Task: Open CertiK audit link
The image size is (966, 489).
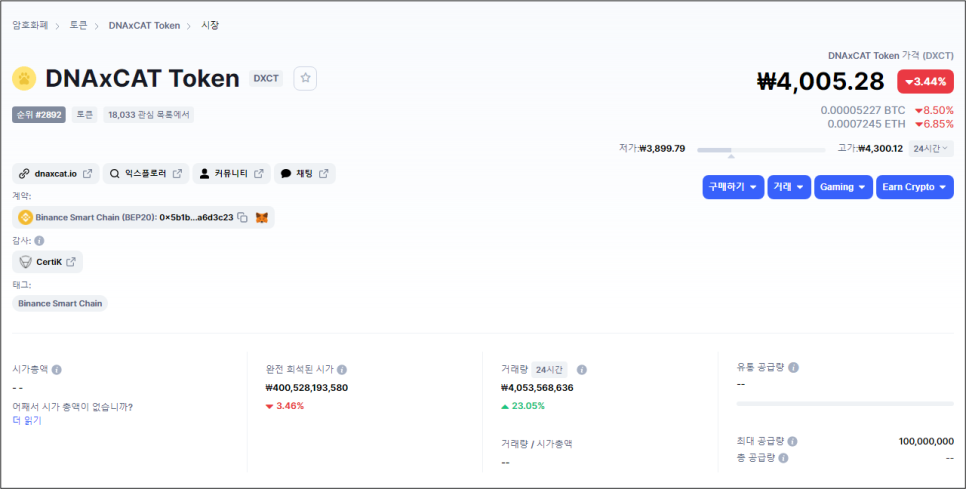Action: pos(47,262)
